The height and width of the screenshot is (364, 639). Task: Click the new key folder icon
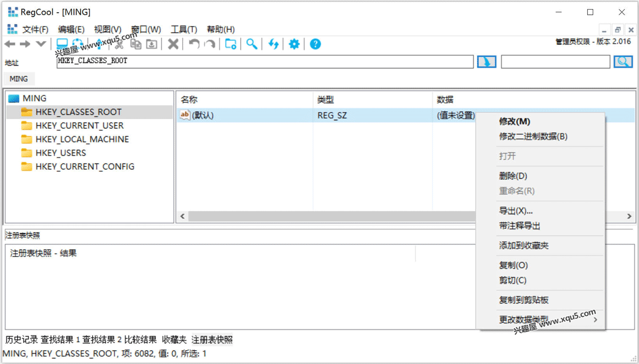[x=231, y=44]
